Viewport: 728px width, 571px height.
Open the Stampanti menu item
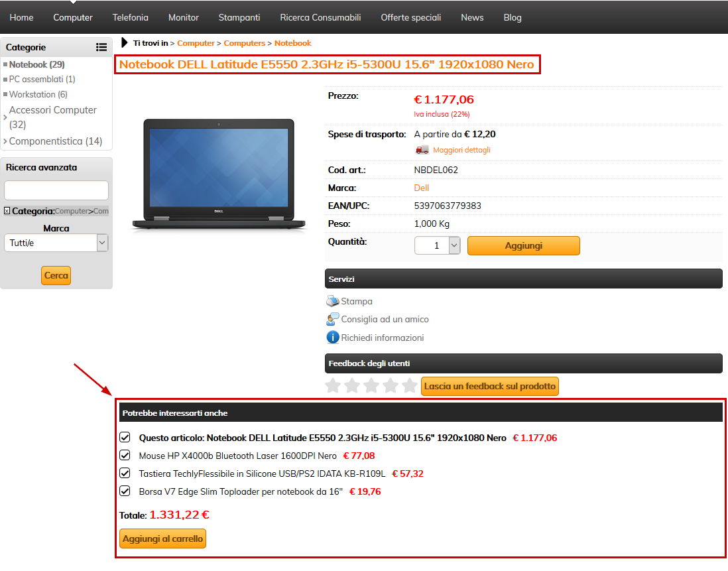click(239, 17)
